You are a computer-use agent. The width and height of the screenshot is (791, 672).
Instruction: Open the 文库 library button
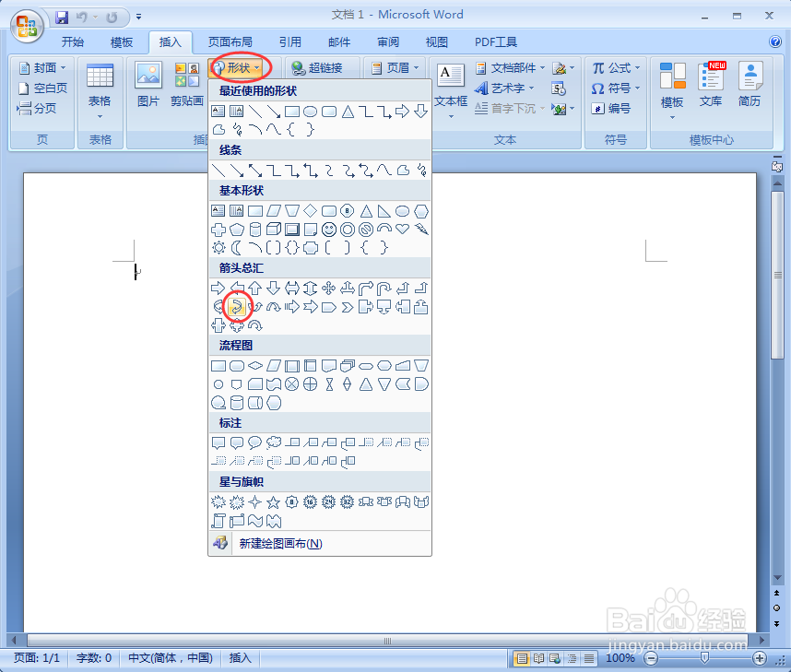tap(711, 84)
